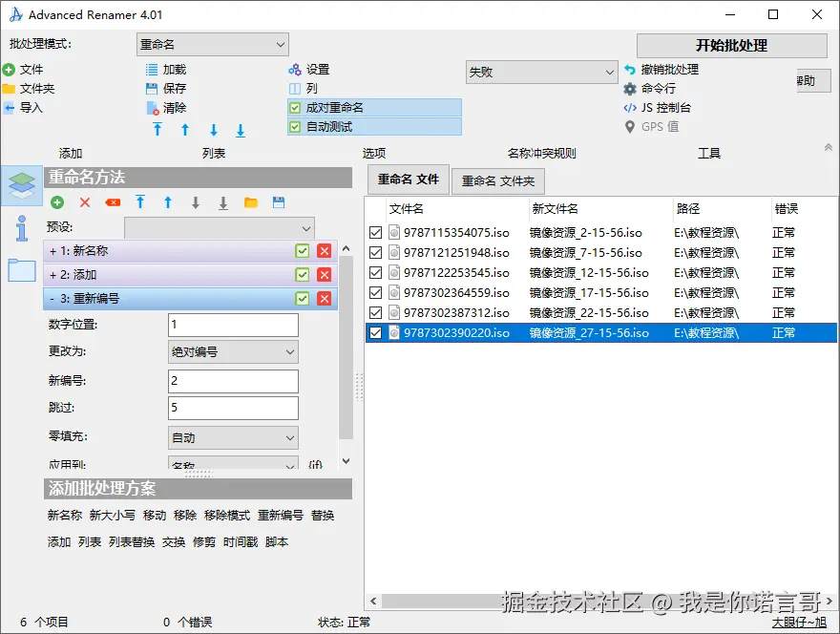Toggle 成对重命名 checkbox
840x634 pixels.
click(x=295, y=108)
